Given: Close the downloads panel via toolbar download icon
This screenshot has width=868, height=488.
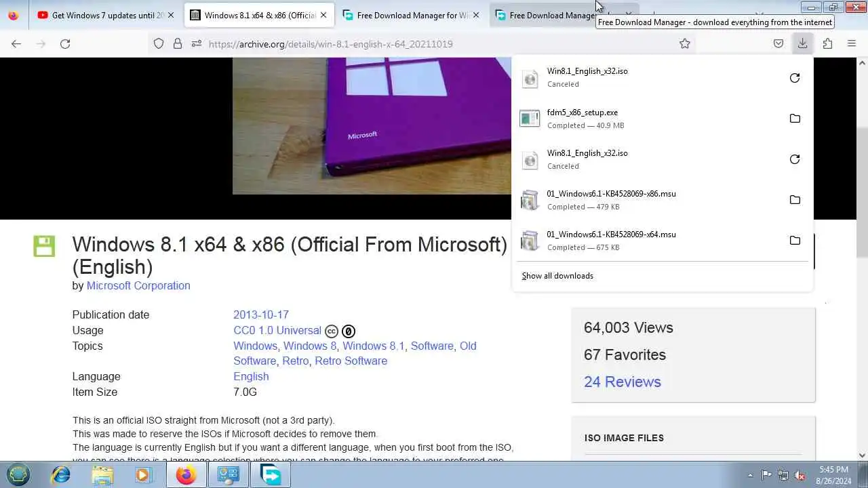Looking at the screenshot, I should coord(802,43).
